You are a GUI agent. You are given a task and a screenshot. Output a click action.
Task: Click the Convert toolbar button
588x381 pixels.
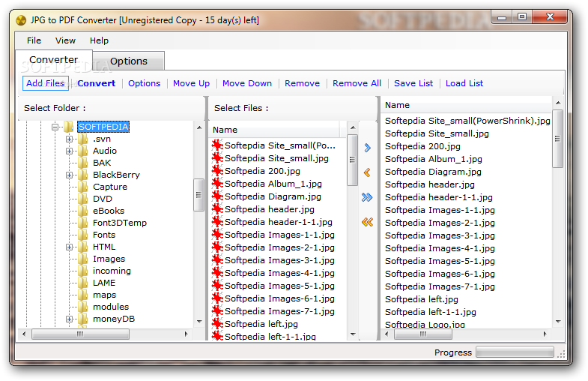tap(97, 83)
